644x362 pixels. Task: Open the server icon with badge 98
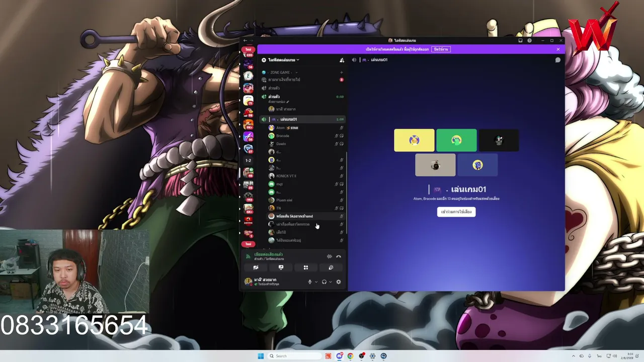click(248, 112)
